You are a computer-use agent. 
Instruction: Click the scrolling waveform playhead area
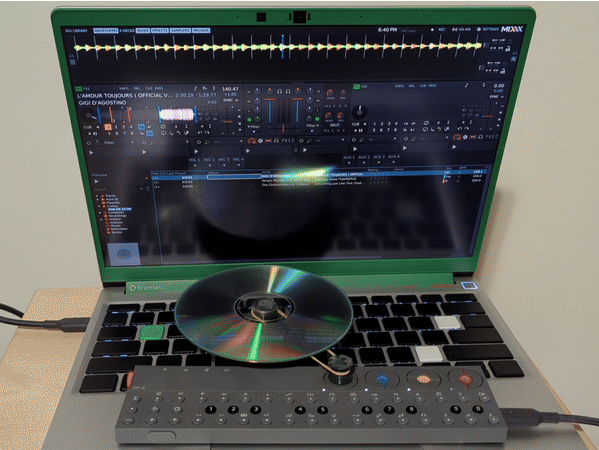tap(283, 47)
